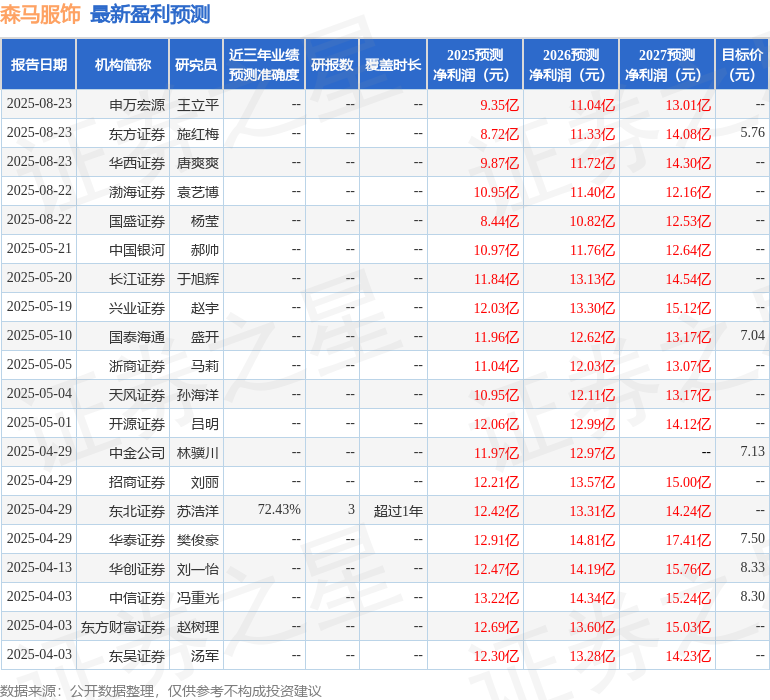Click the 2027预测净利润 column header

[x=667, y=65]
